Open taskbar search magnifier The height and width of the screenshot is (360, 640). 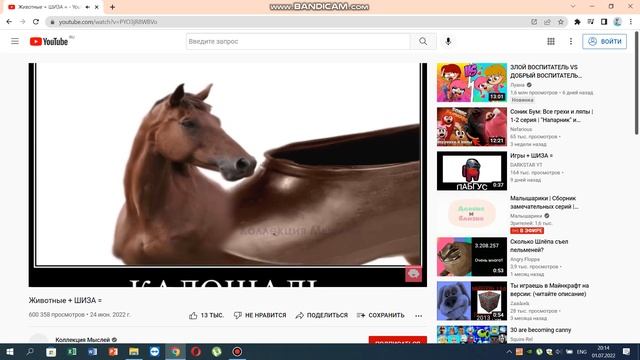pyautogui.click(x=30, y=352)
